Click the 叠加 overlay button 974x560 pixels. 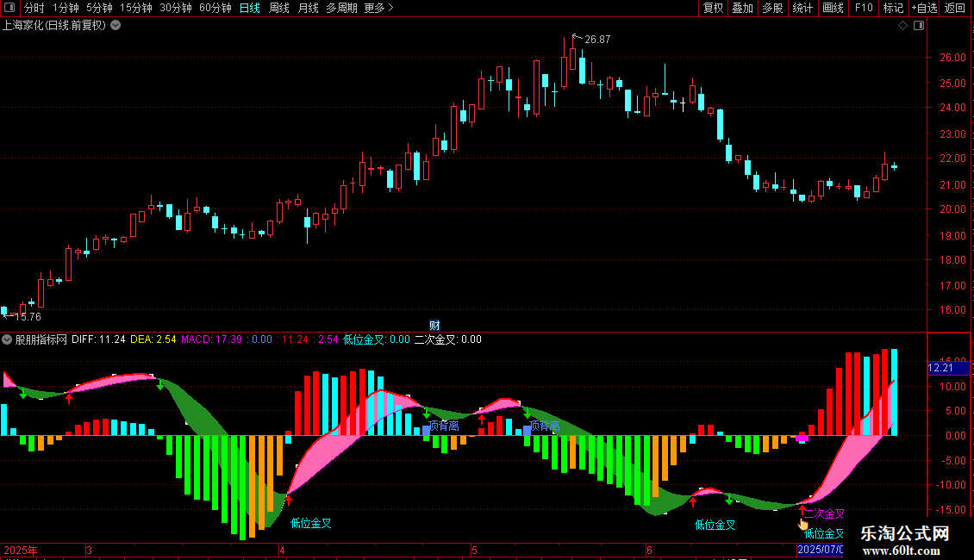pos(743,8)
